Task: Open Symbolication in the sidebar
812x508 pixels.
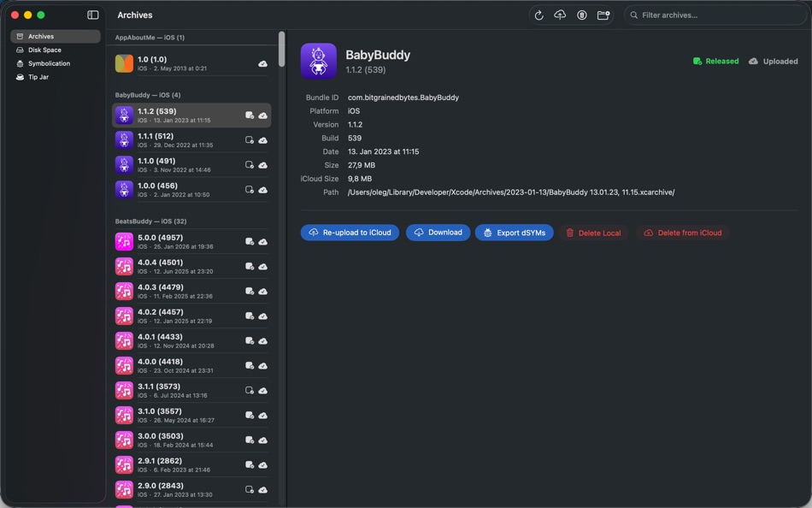Action: [x=56, y=63]
